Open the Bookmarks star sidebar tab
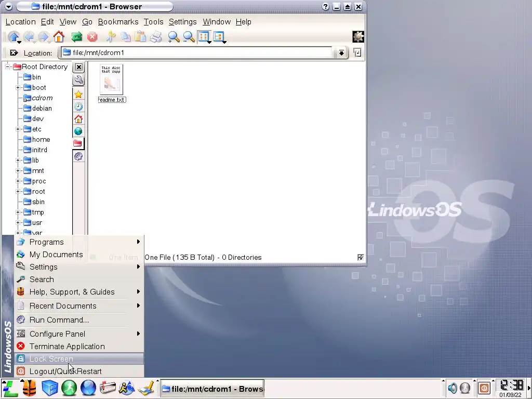 (x=78, y=95)
